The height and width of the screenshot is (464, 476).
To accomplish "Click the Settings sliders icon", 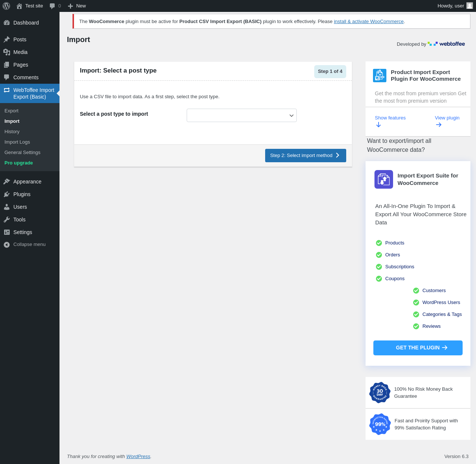I will (x=7, y=232).
